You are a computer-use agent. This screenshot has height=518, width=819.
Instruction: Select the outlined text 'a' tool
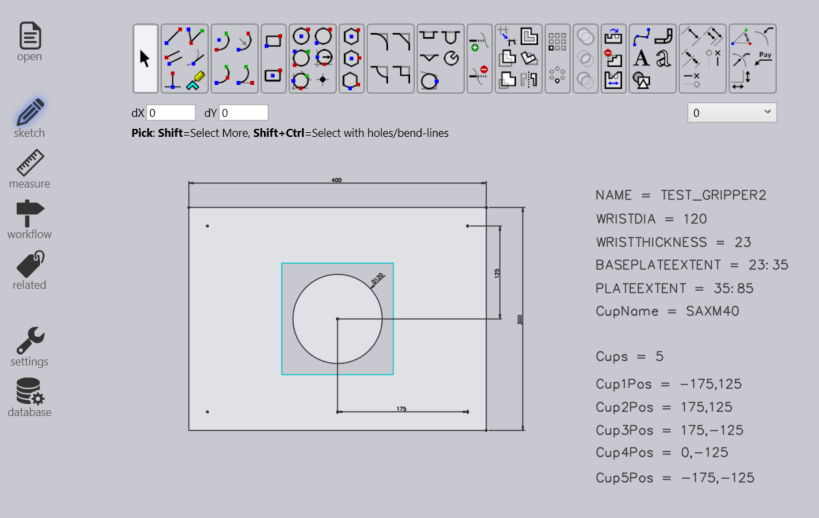662,58
